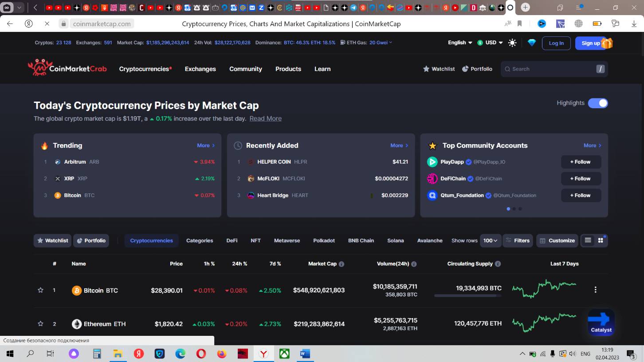Open Word from the taskbar
The height and width of the screenshot is (362, 644).
[305, 354]
